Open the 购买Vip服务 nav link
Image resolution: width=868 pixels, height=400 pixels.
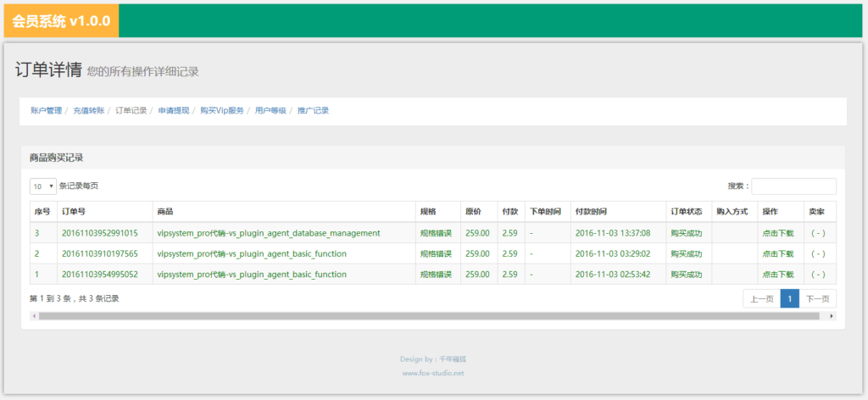pyautogui.click(x=222, y=111)
